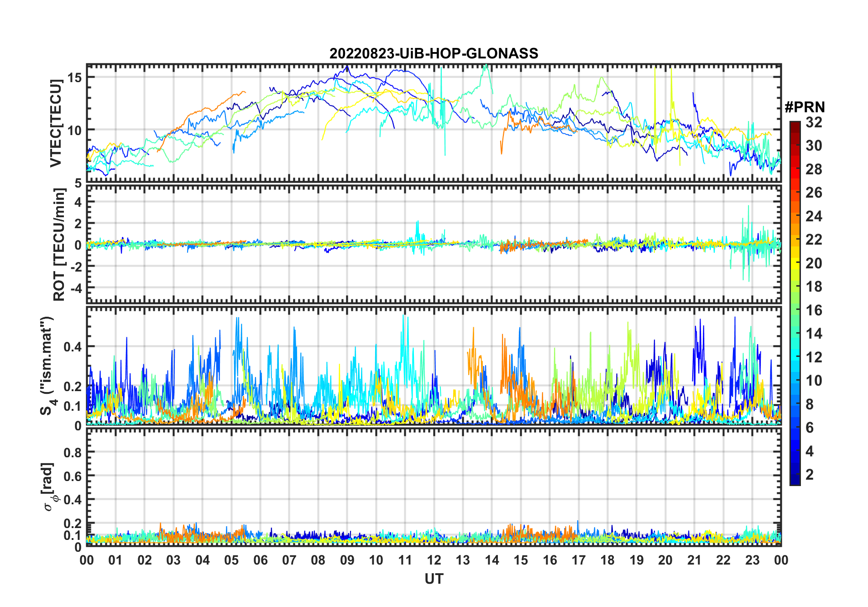Select colorbar tick label 30
This screenshot has height=607, width=868.
pyautogui.click(x=814, y=146)
